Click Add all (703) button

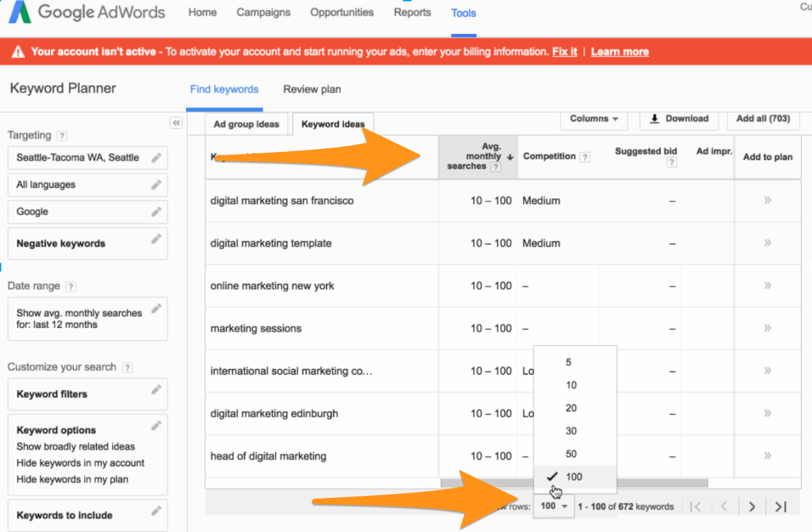coord(763,118)
